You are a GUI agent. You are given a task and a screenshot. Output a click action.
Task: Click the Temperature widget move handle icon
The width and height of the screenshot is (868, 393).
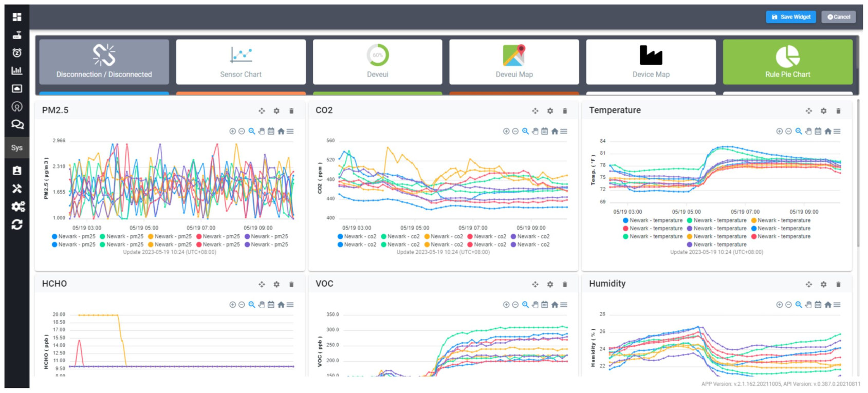[808, 111]
